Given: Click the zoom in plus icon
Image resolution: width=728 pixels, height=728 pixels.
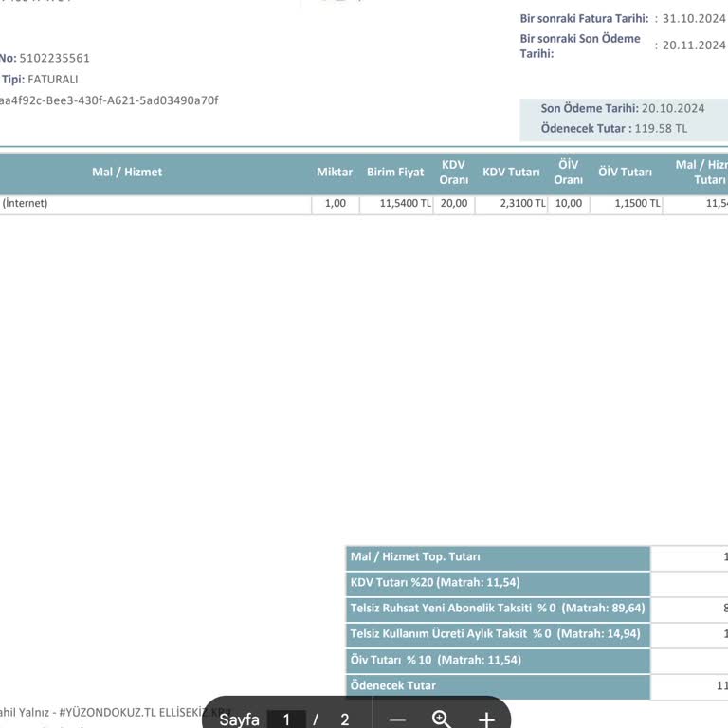Looking at the screenshot, I should tap(486, 719).
